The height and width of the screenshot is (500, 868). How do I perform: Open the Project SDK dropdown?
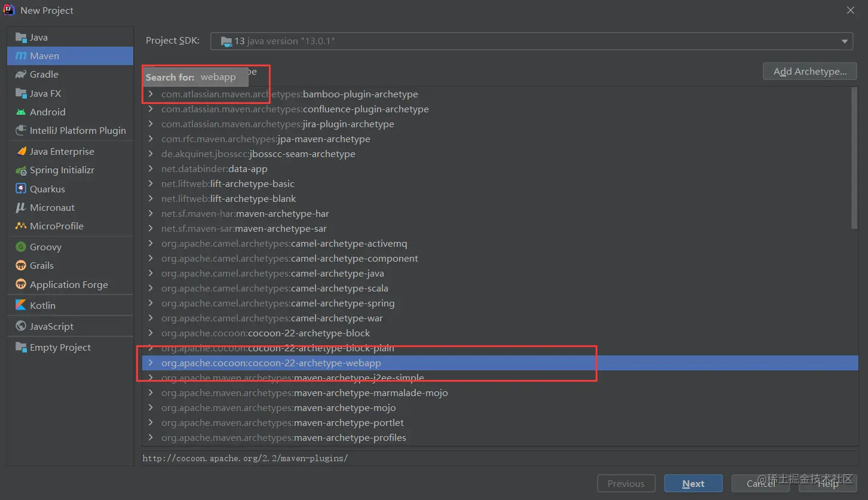pyautogui.click(x=532, y=41)
